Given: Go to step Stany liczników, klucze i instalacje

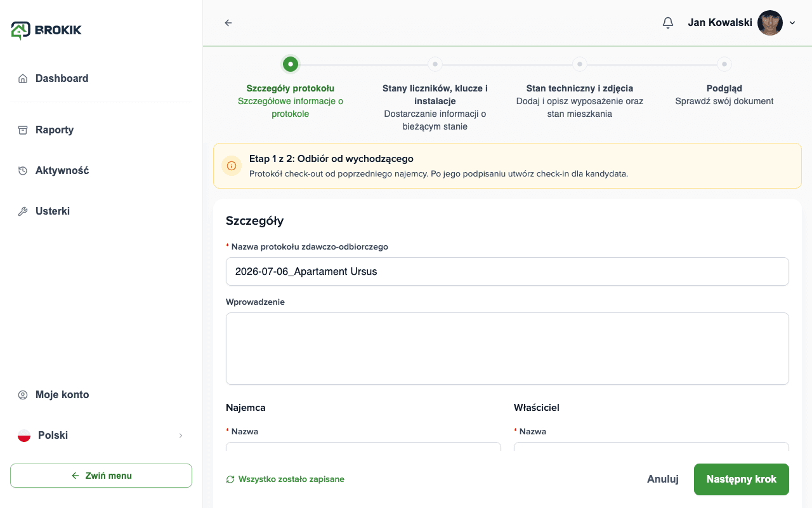Looking at the screenshot, I should click(435, 64).
